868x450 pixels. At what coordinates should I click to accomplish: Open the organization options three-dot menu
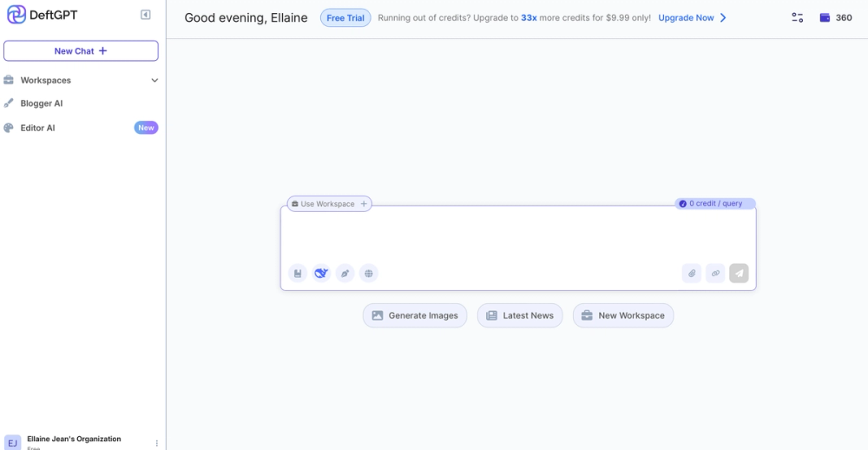pos(156,443)
